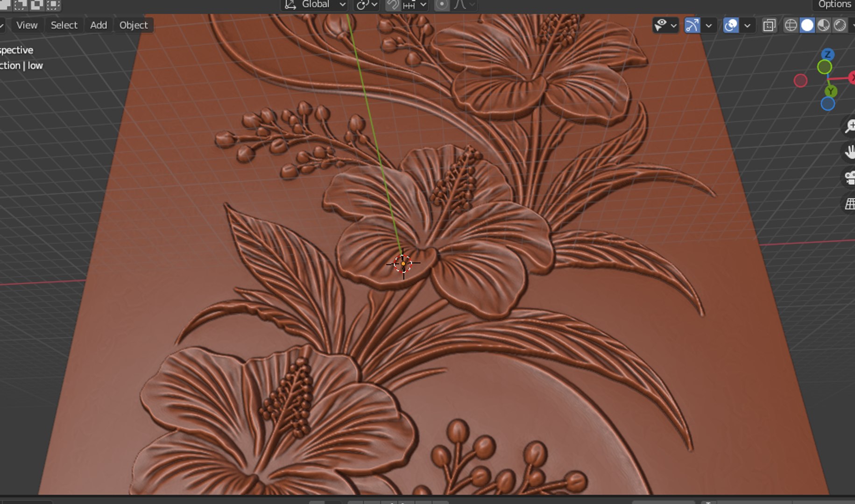The image size is (855, 504).
Task: Toggle the show overlays button
Action: 731,25
